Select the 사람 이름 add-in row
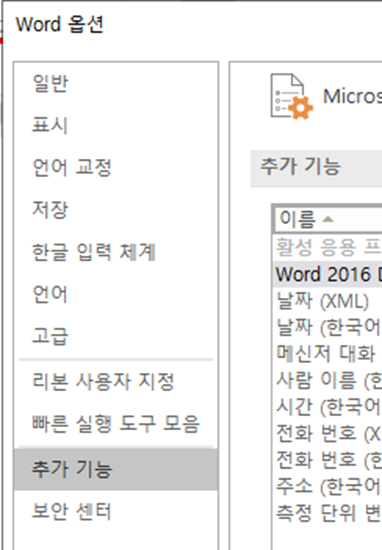The image size is (382, 550). click(328, 380)
